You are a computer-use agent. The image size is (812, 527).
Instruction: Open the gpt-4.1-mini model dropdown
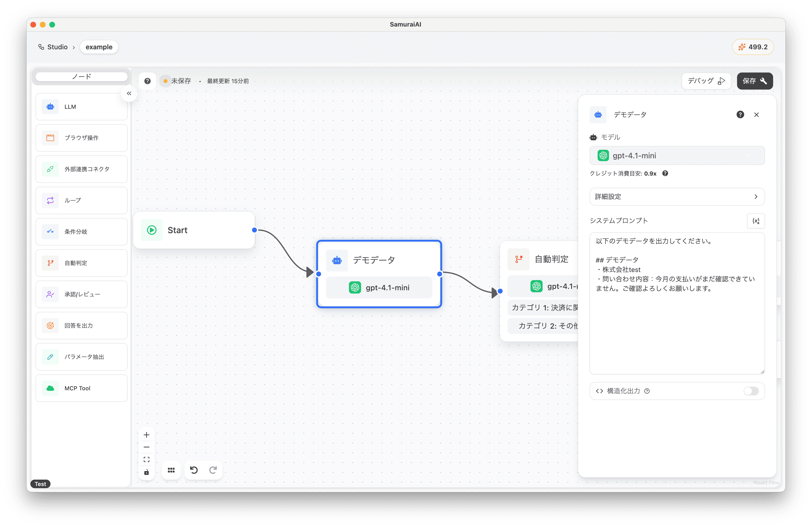click(677, 156)
